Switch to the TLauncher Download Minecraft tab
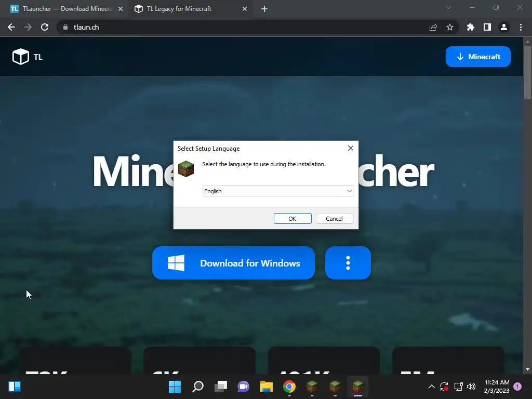 [64, 9]
